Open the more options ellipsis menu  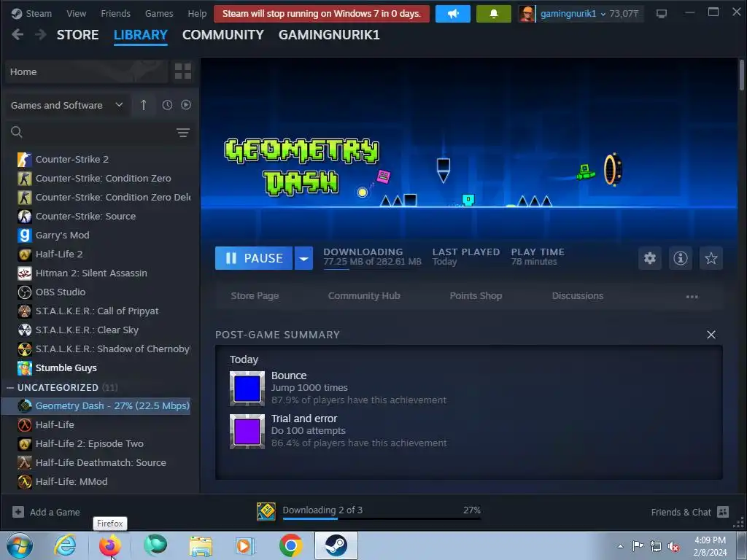coord(692,296)
